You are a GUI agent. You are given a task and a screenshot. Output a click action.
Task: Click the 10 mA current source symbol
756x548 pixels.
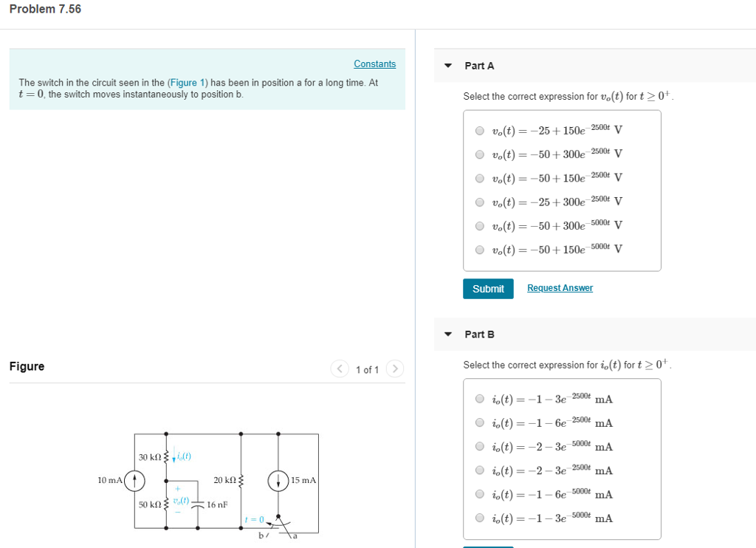click(134, 480)
